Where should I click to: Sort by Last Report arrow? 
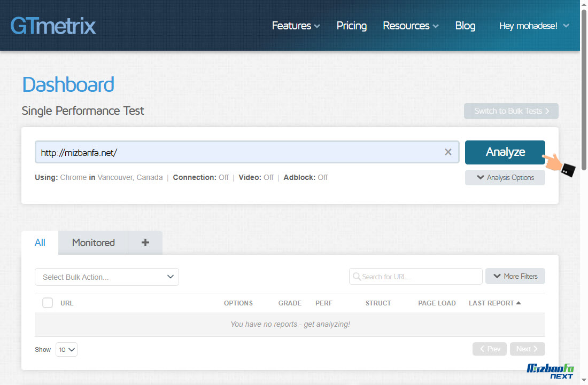(x=519, y=303)
